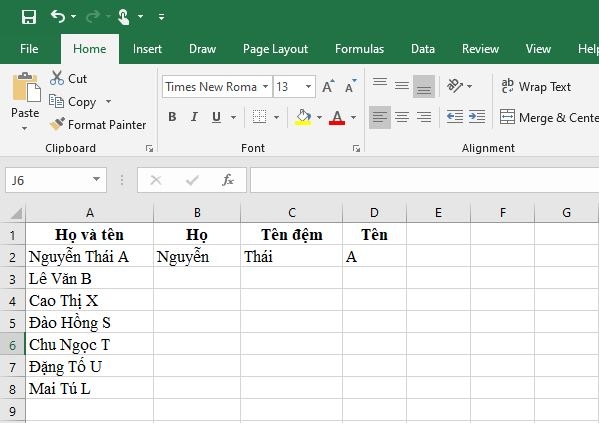This screenshot has height=423, width=599.
Task: Switch to the View tab
Action: point(538,49)
